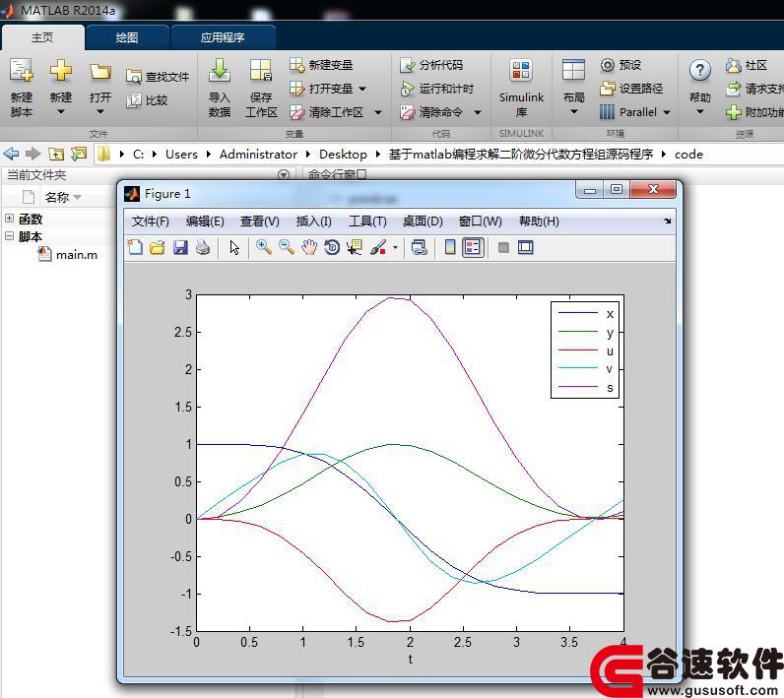Open the current folder panel actions arrow
This screenshot has width=784, height=698.
click(284, 175)
